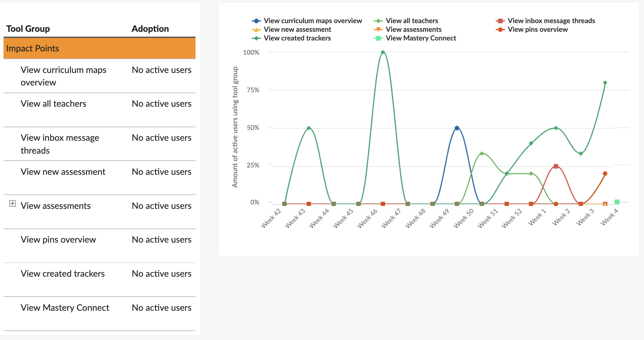Hide View pins overview series label
The width and height of the screenshot is (644, 340).
(x=537, y=30)
